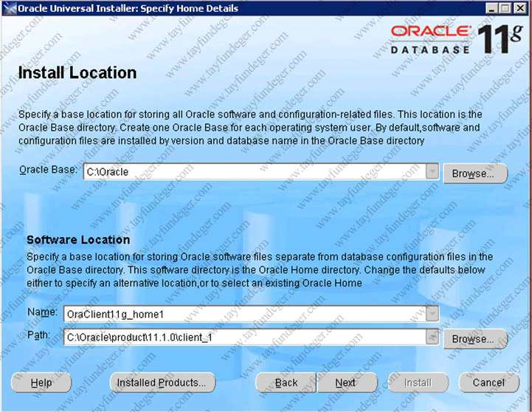532x412 pixels.
Task: Open the Oracle Base dropdown arrow
Action: pos(432,172)
